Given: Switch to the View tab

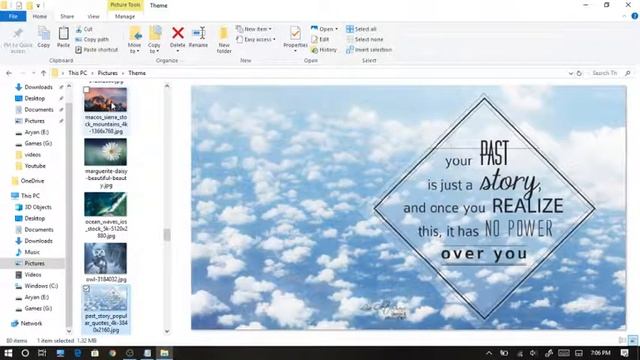Looking at the screenshot, I should (93, 16).
